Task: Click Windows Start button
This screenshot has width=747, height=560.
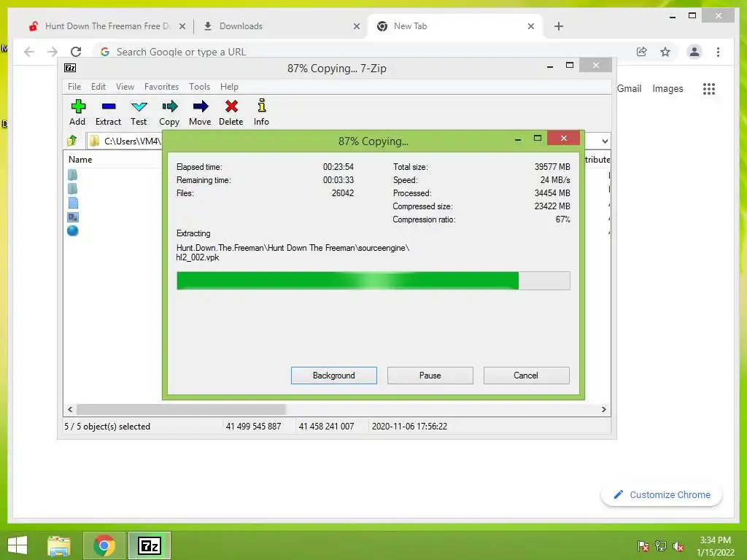Action: (x=18, y=545)
